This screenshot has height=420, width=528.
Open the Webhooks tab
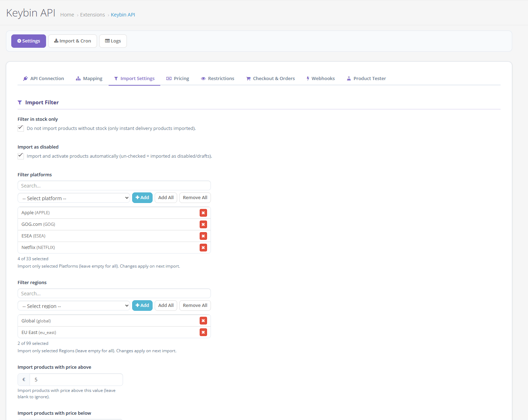pyautogui.click(x=320, y=79)
